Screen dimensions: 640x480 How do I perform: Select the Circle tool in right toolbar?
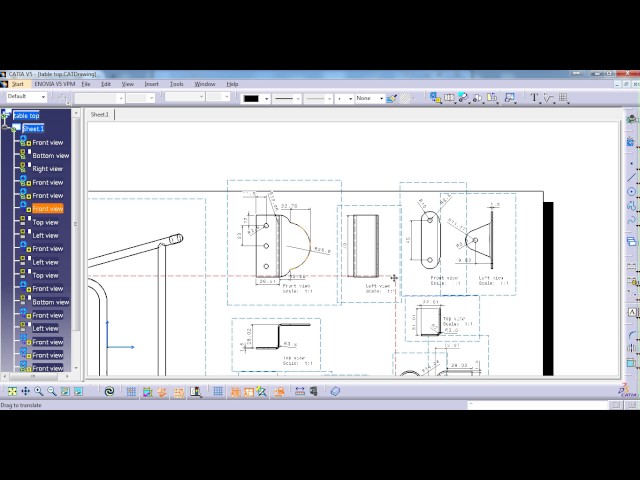click(x=631, y=191)
